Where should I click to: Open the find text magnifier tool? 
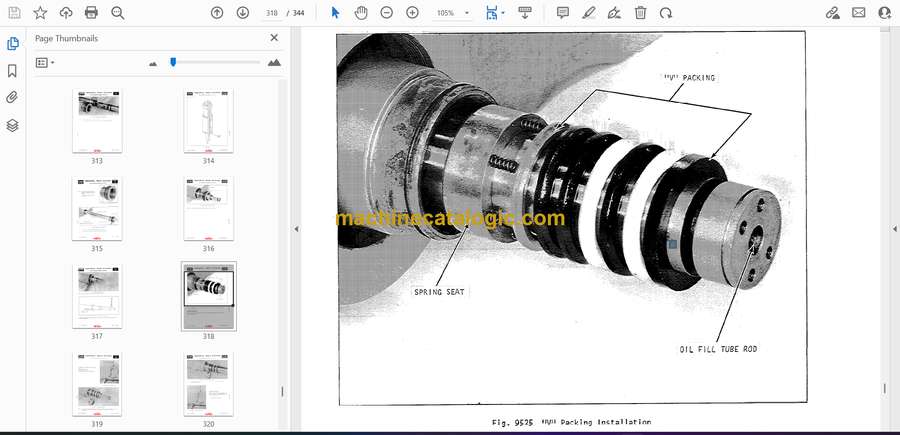(118, 13)
